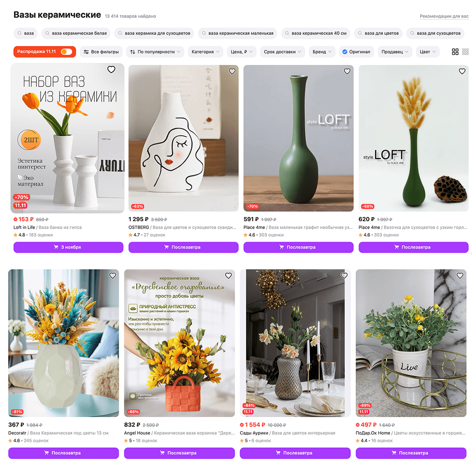Select the "ваза керамическая белая" search chip
Screen dimensions: 476x475
coord(76,33)
